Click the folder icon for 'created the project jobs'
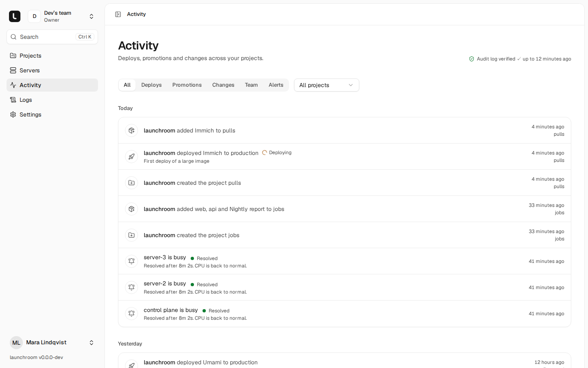588x368 pixels. point(131,235)
